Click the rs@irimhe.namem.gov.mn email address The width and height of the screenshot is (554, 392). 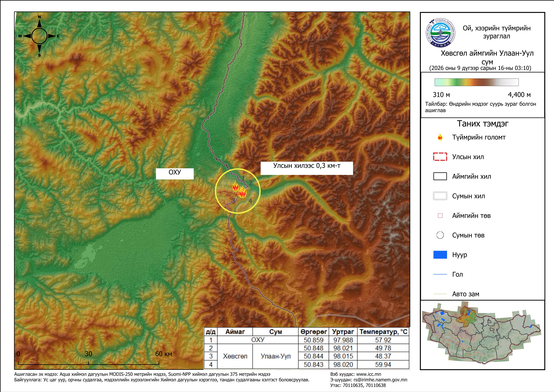(381, 380)
